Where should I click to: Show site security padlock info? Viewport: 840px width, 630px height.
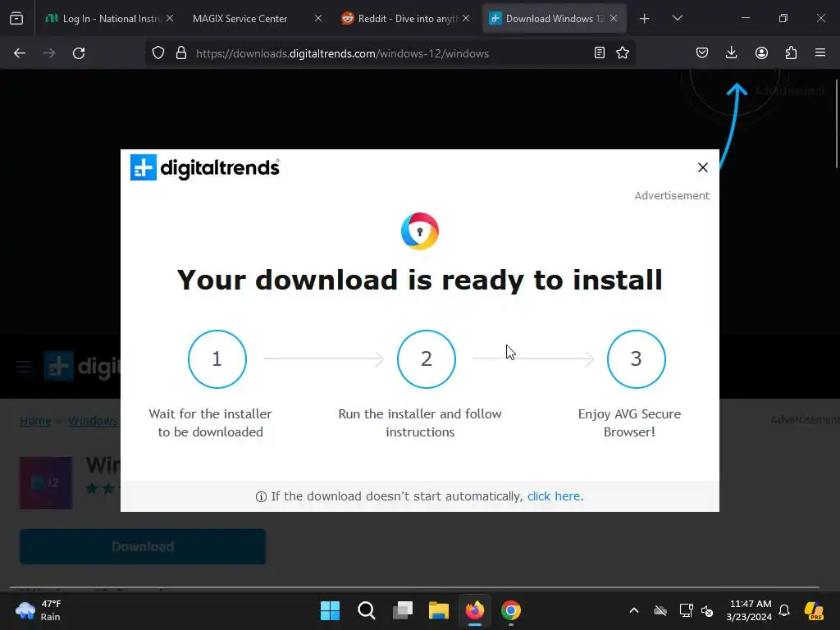tap(181, 53)
